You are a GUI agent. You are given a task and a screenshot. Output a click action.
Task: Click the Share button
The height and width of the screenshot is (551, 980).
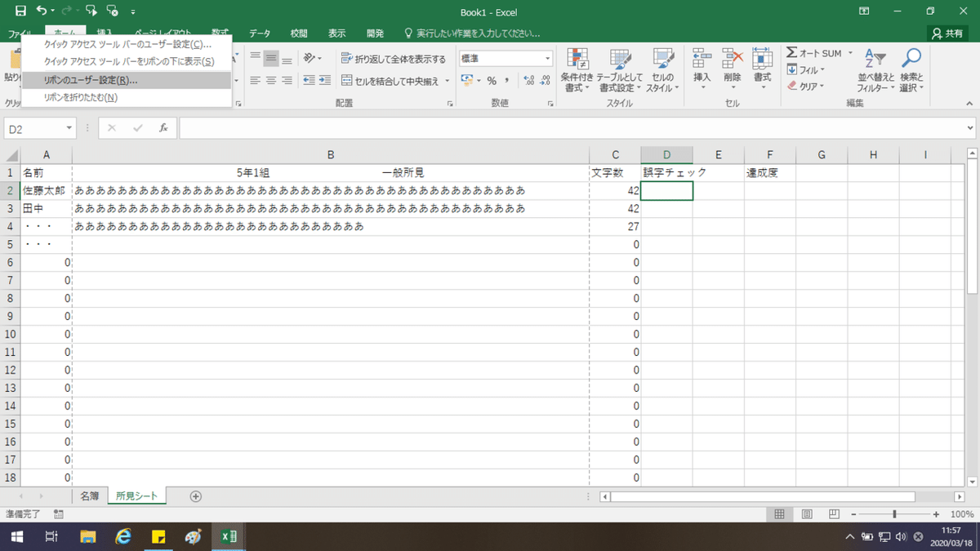947,33
